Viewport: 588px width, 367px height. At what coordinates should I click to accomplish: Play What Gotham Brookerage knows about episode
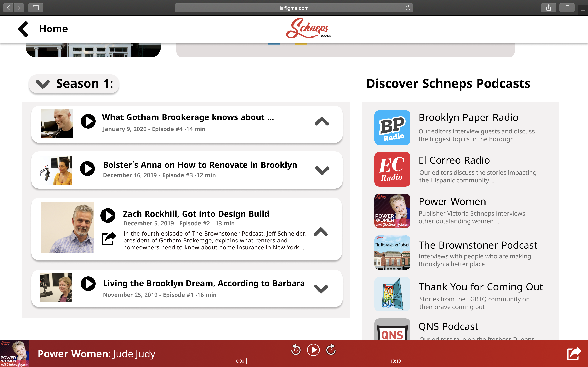point(88,121)
